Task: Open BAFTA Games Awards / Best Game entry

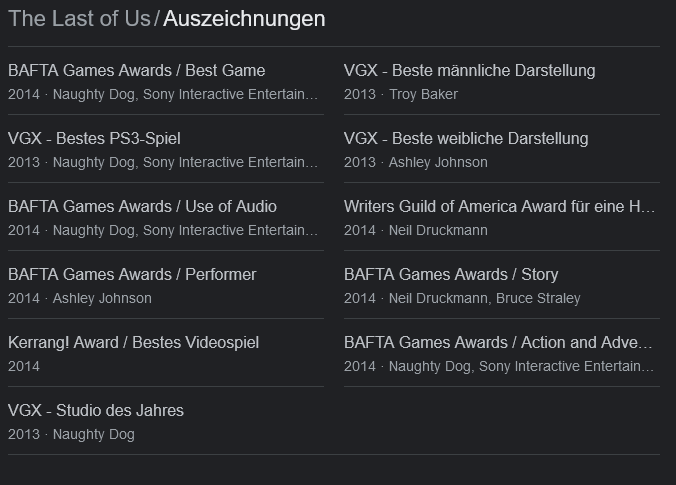Action: [x=137, y=71]
